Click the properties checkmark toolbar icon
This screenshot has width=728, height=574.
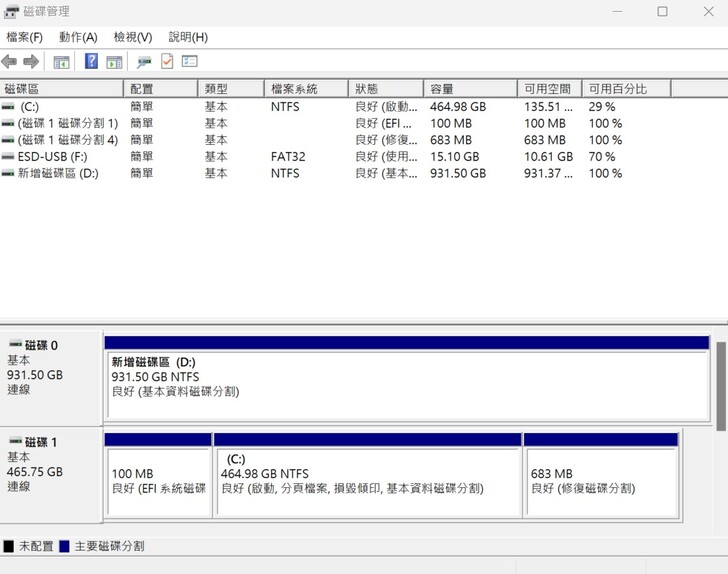pyautogui.click(x=167, y=62)
